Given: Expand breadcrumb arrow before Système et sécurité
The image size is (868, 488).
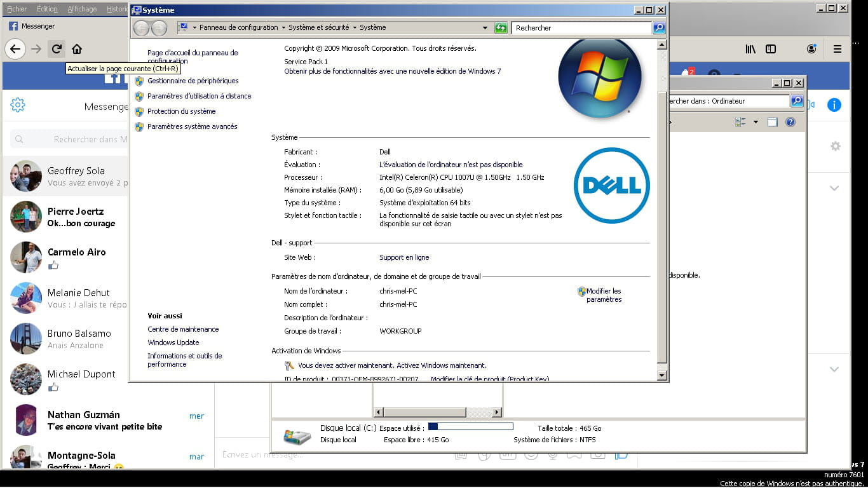Looking at the screenshot, I should click(283, 28).
